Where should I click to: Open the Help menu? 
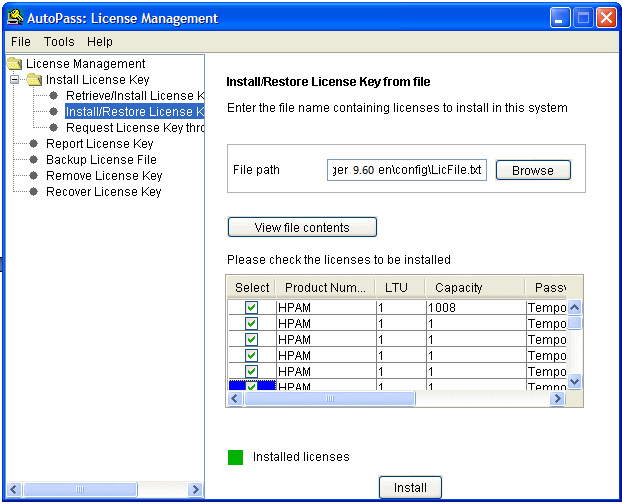100,42
